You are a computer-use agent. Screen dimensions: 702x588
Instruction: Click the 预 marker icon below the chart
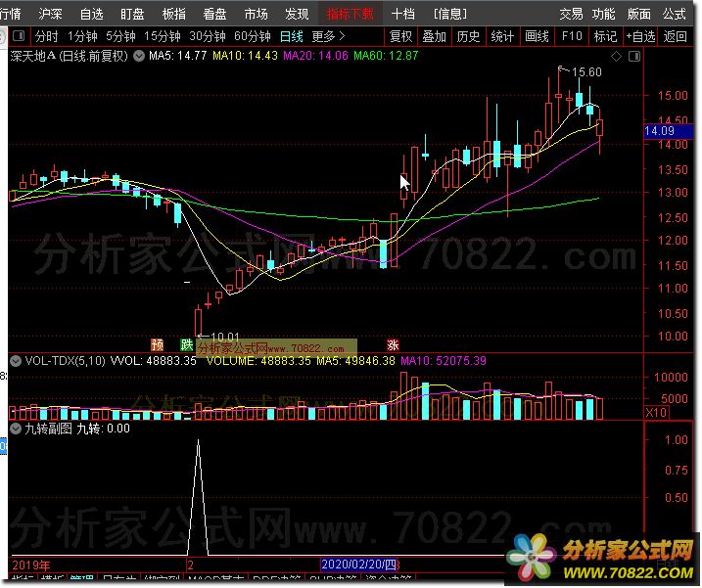(x=157, y=345)
